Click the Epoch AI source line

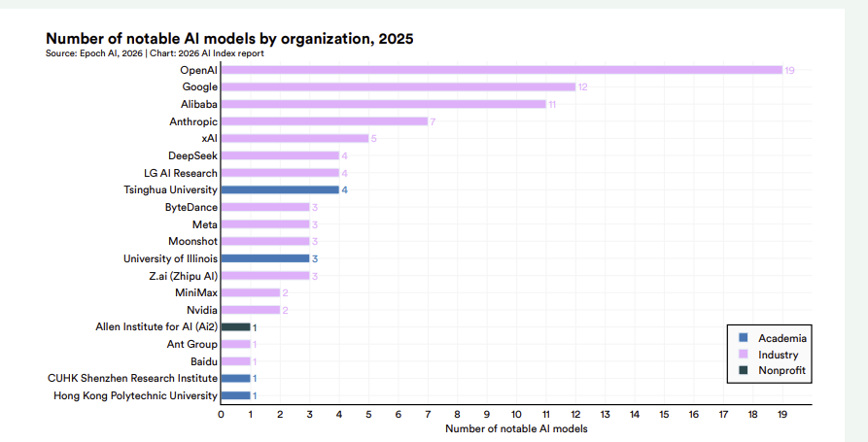pyautogui.click(x=155, y=53)
